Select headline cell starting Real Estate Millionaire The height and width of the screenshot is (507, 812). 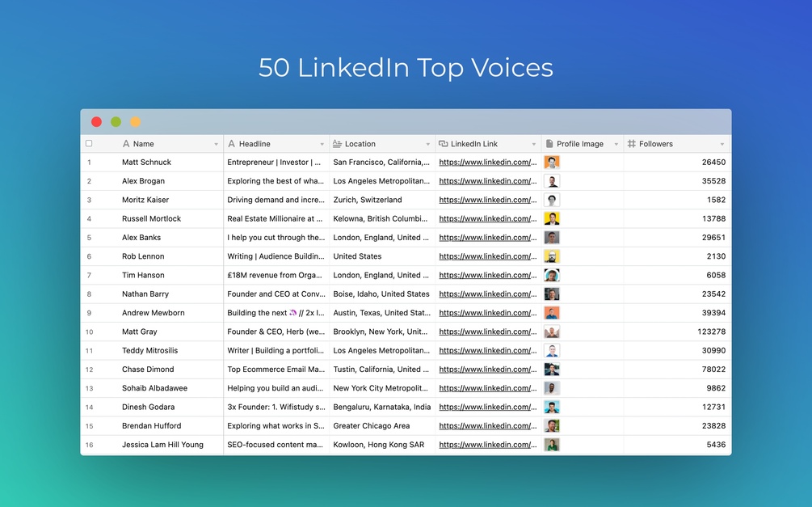pos(275,219)
